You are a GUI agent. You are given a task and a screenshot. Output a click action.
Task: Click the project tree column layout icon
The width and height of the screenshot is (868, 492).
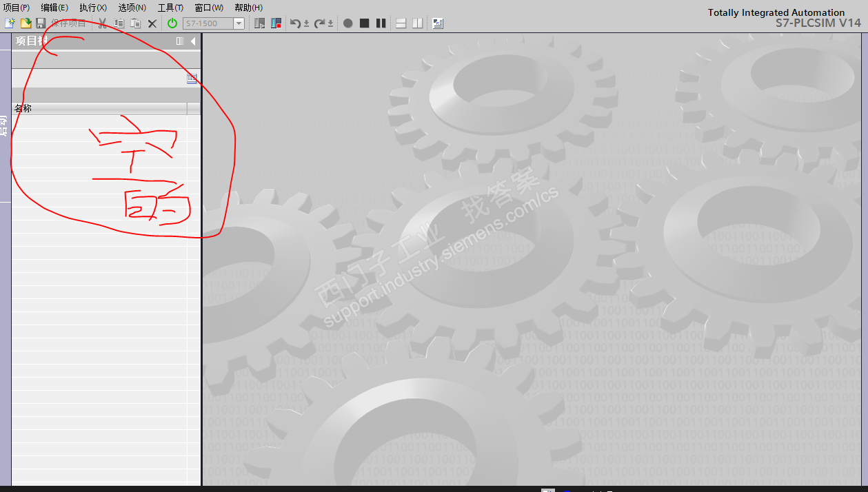click(x=180, y=41)
